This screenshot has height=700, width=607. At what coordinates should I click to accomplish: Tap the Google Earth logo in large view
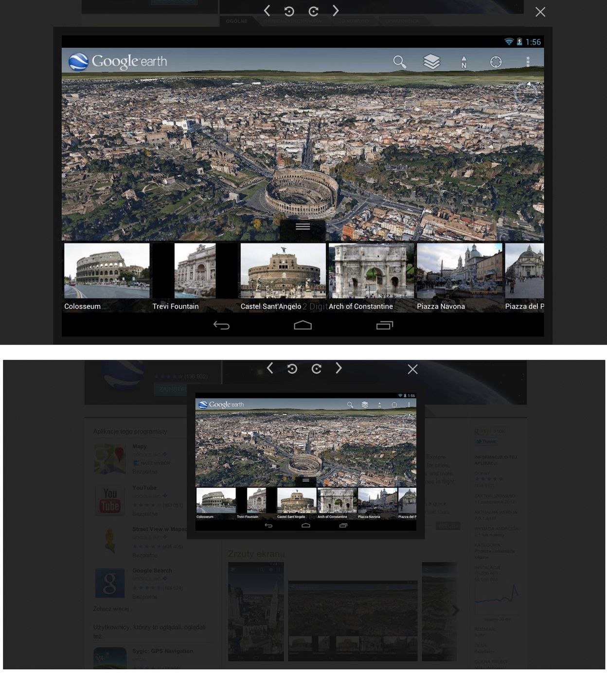118,62
